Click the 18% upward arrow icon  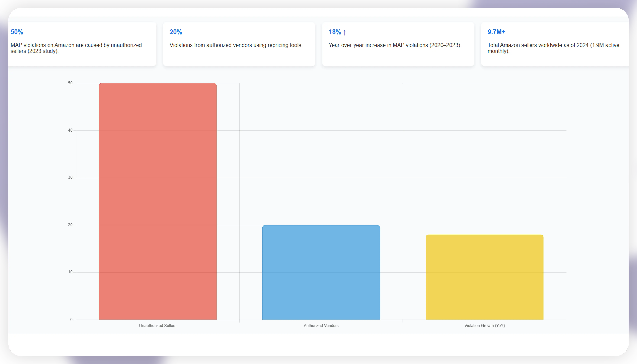[344, 32]
